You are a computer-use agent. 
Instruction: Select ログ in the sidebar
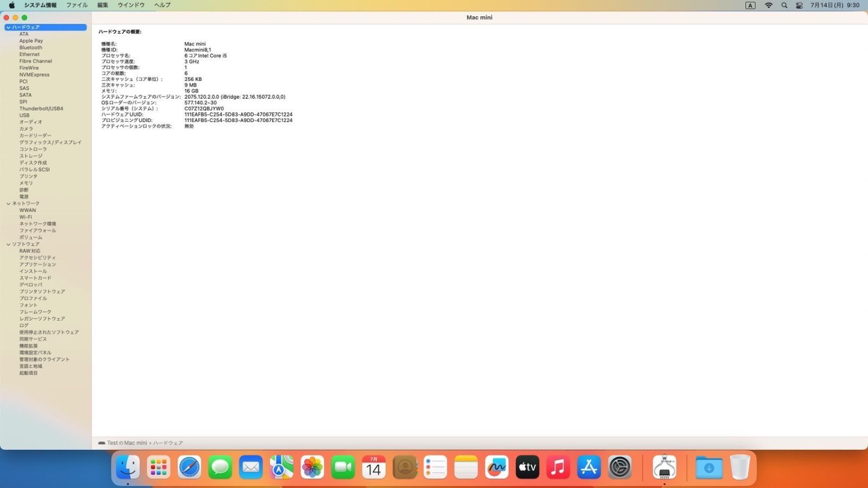[x=24, y=325]
